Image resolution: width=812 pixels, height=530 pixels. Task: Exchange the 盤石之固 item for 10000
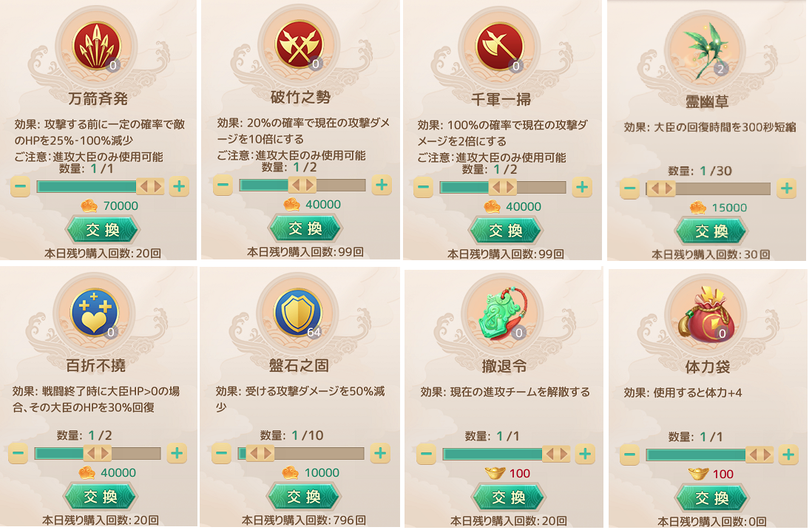pyautogui.click(x=303, y=497)
